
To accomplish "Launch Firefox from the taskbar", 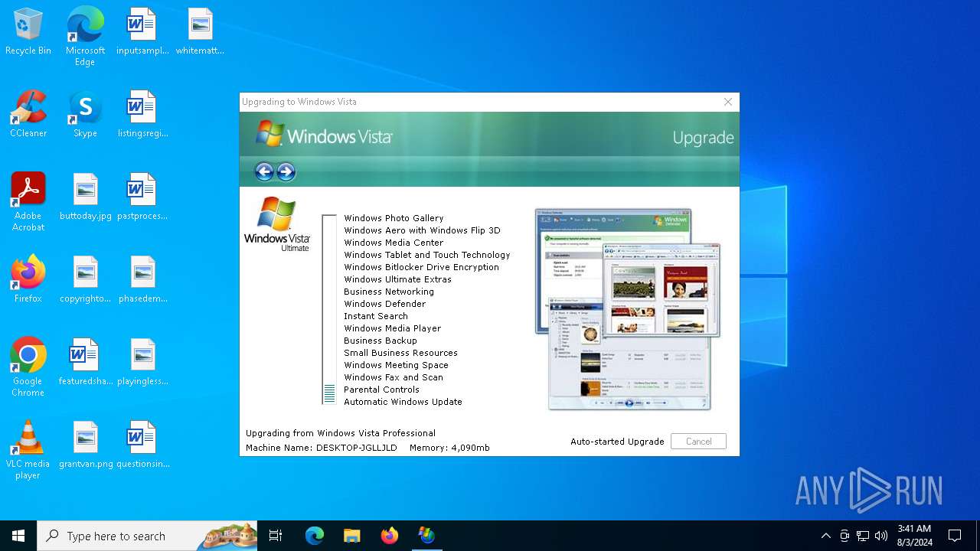I will [389, 536].
